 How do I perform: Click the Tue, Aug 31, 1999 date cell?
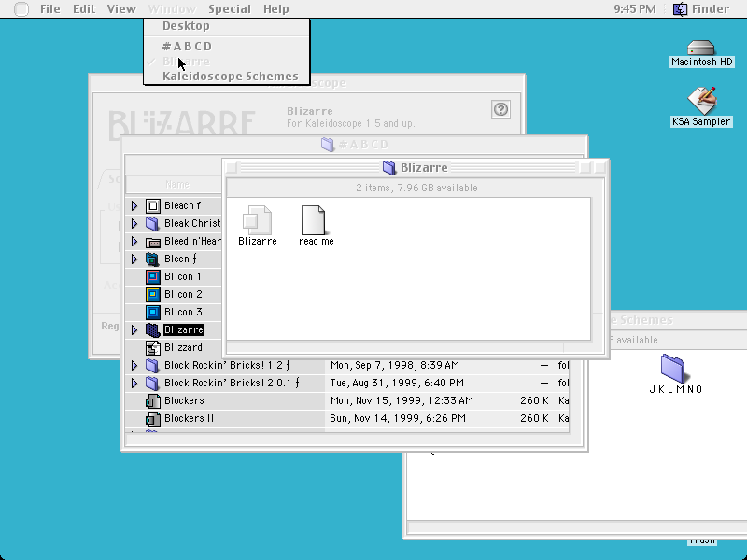point(397,384)
